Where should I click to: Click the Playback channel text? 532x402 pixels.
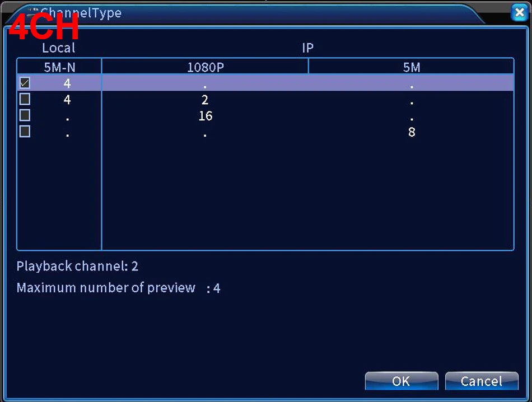coord(77,267)
